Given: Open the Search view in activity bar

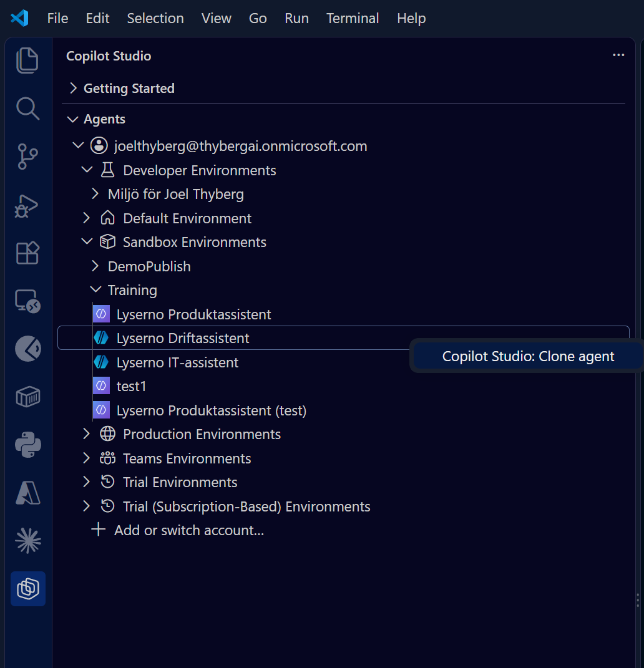Looking at the screenshot, I should click(27, 108).
